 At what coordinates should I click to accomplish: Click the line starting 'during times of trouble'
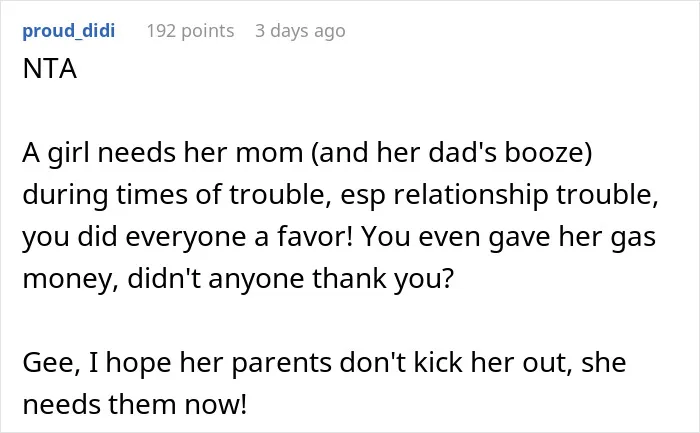[340, 195]
